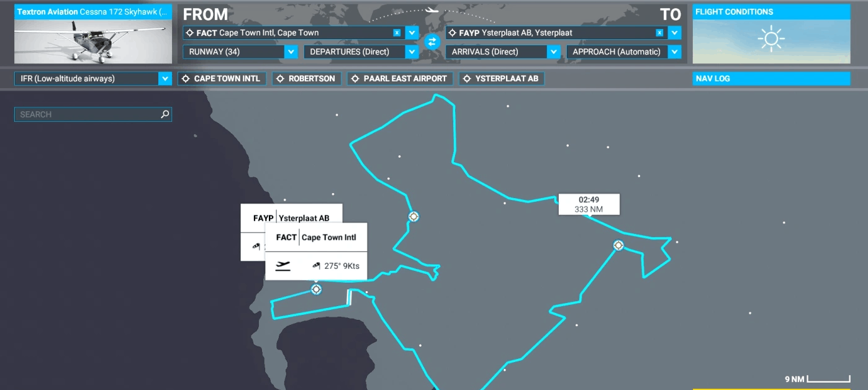Expand the ARRIVALS (Direct) dropdown
The image size is (868, 390).
pos(554,52)
